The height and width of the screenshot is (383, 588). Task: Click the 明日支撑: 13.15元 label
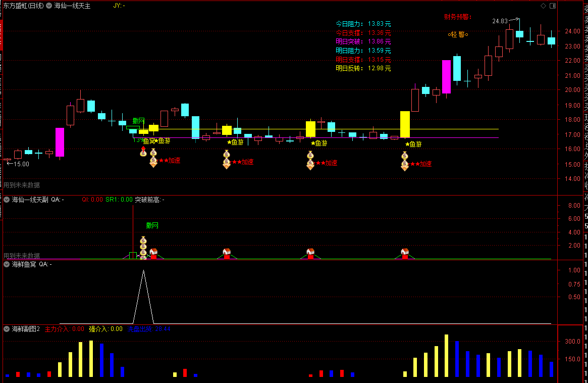point(363,59)
